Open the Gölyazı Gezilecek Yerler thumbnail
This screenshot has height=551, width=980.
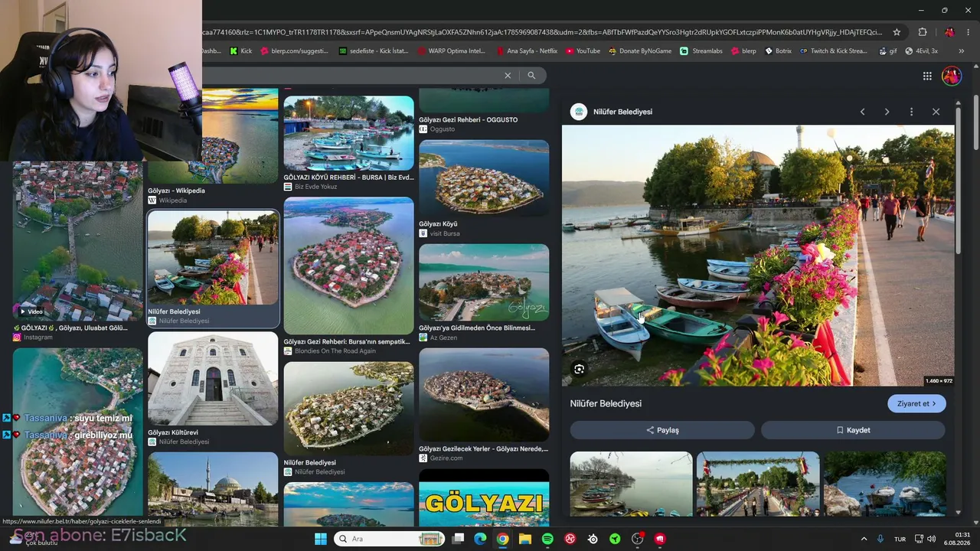coord(484,396)
